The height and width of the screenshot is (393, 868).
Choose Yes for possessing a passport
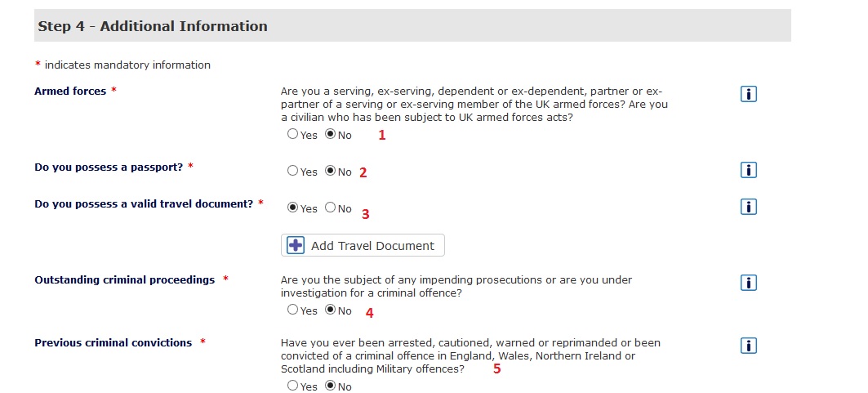[292, 172]
